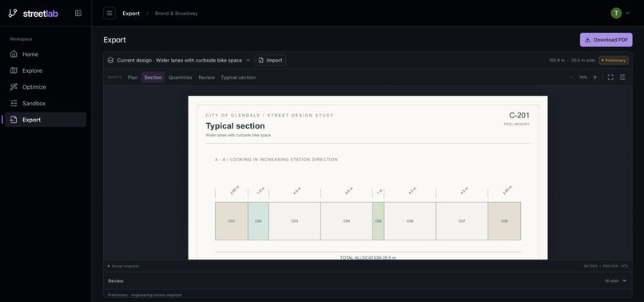Collapse the sidebar with the panel icon
This screenshot has width=644, height=302.
(x=78, y=13)
